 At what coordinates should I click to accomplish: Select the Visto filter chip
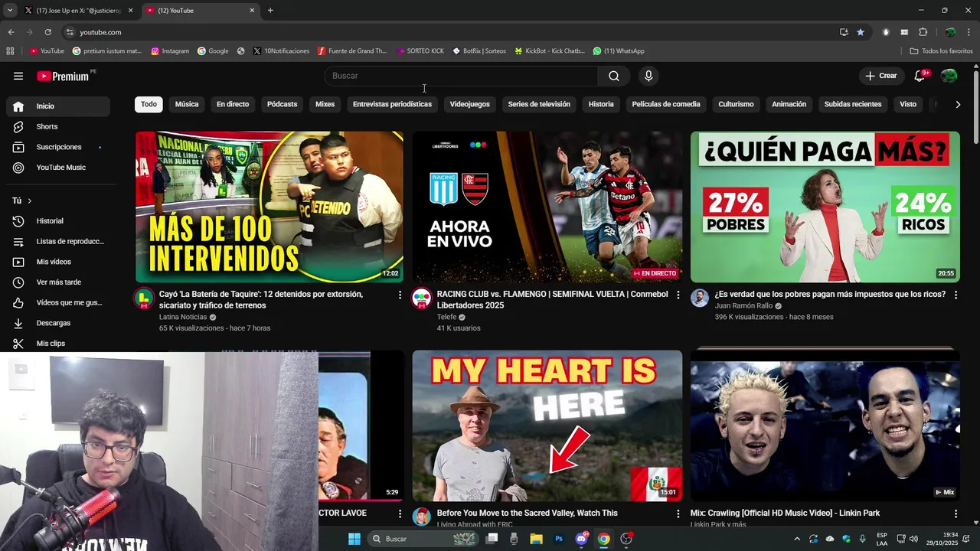908,104
